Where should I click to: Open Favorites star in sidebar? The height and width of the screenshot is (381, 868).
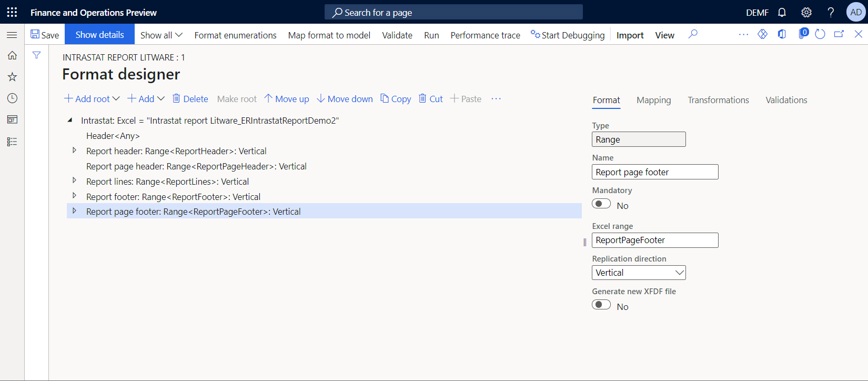pos(12,77)
